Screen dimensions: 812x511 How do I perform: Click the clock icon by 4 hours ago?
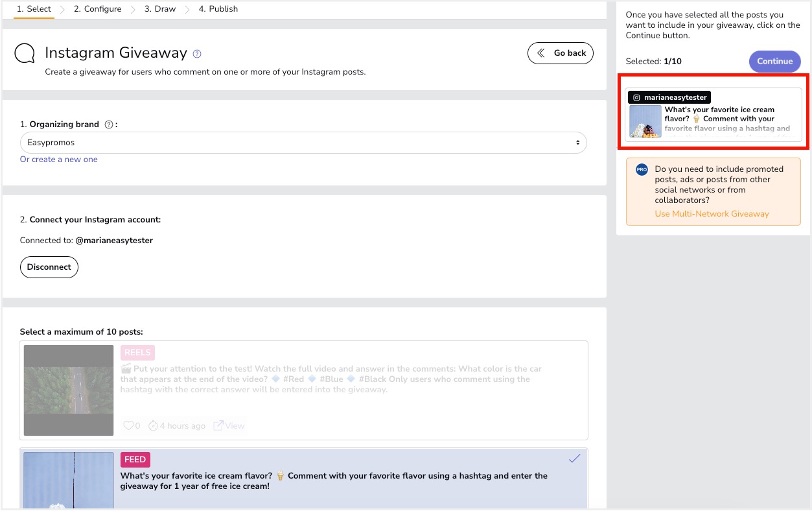pyautogui.click(x=153, y=426)
